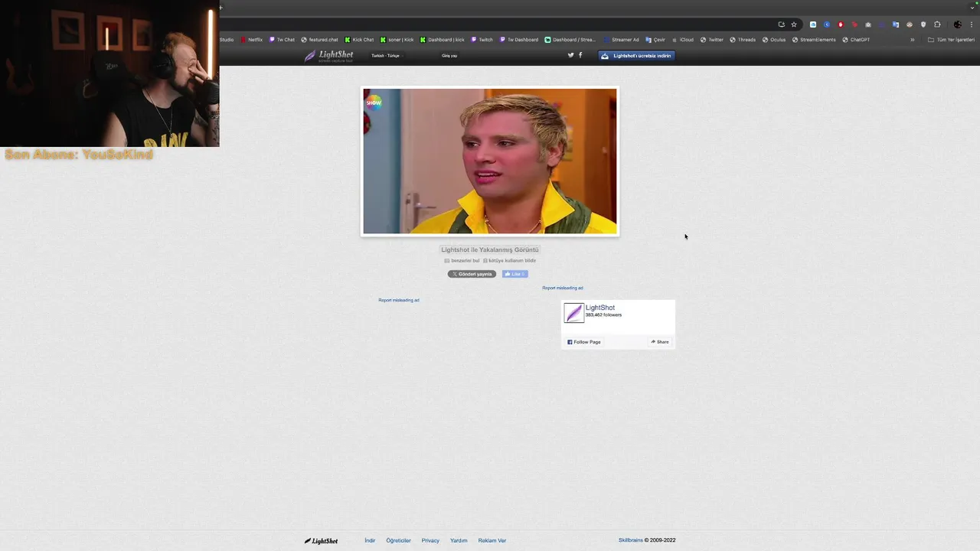Click the Facebook Like button
This screenshot has width=980, height=551.
(514, 274)
